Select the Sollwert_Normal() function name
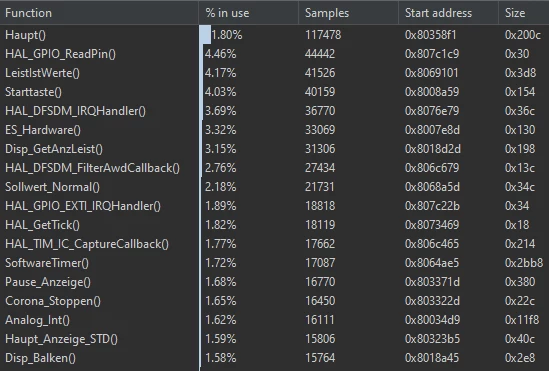Image resolution: width=549 pixels, height=371 pixels. [53, 187]
